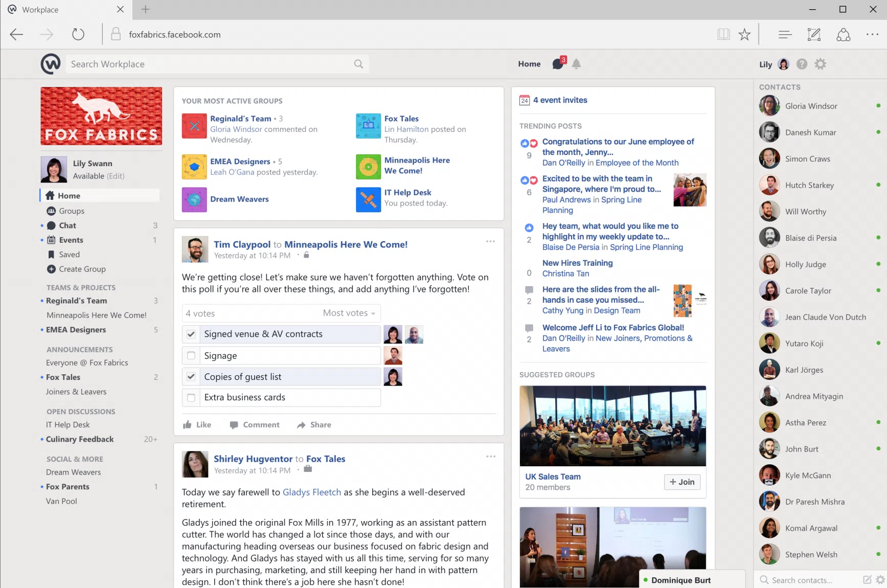Open the web note pen icon
This screenshot has width=887, height=588.
[814, 35]
